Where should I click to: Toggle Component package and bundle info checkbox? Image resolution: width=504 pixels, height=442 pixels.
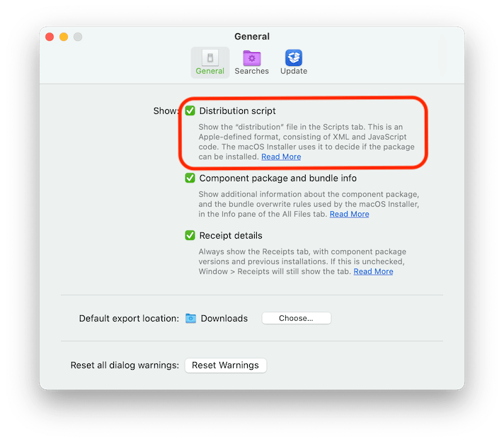click(x=190, y=178)
